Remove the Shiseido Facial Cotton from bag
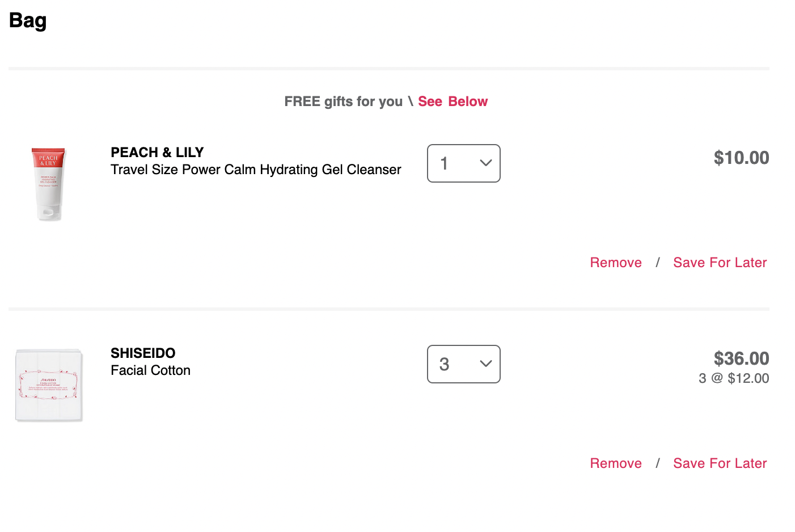The height and width of the screenshot is (532, 795). pos(616,463)
